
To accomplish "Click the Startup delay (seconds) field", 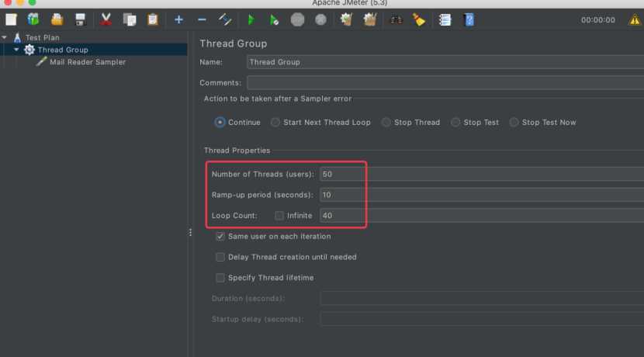I will coord(482,319).
